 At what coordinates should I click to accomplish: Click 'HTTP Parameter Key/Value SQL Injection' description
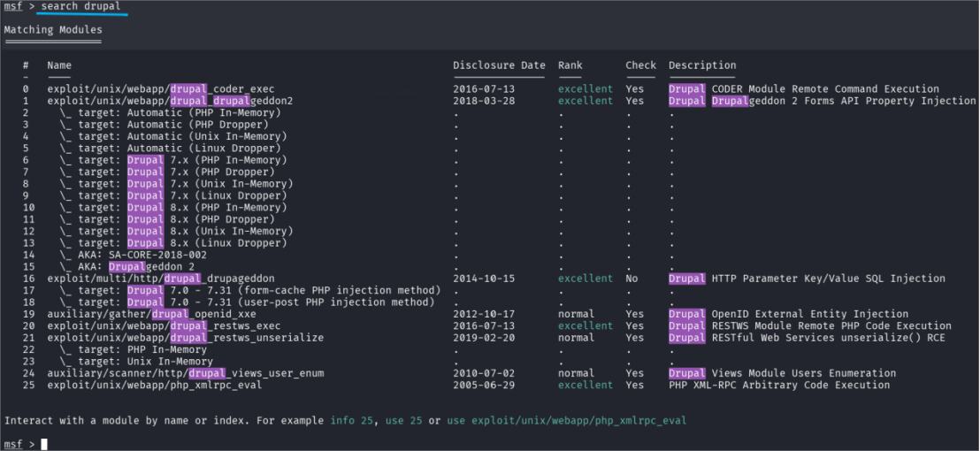829,279
